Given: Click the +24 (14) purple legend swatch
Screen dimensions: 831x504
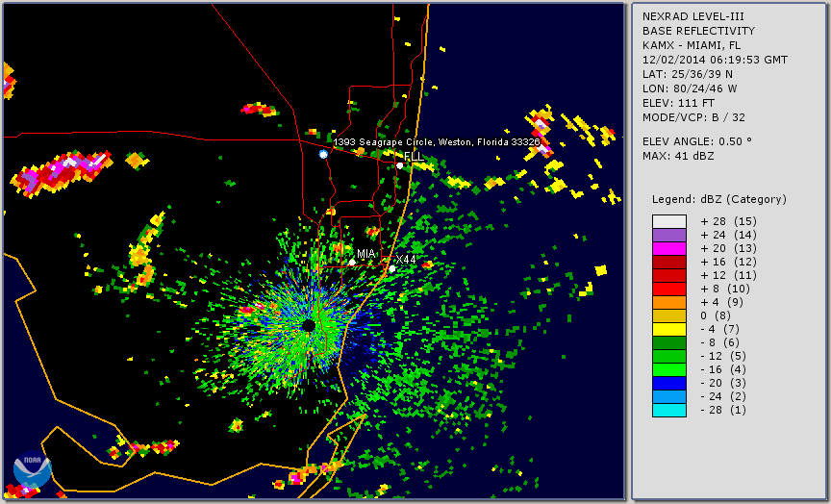Looking at the screenshot, I should pyautogui.click(x=668, y=235).
